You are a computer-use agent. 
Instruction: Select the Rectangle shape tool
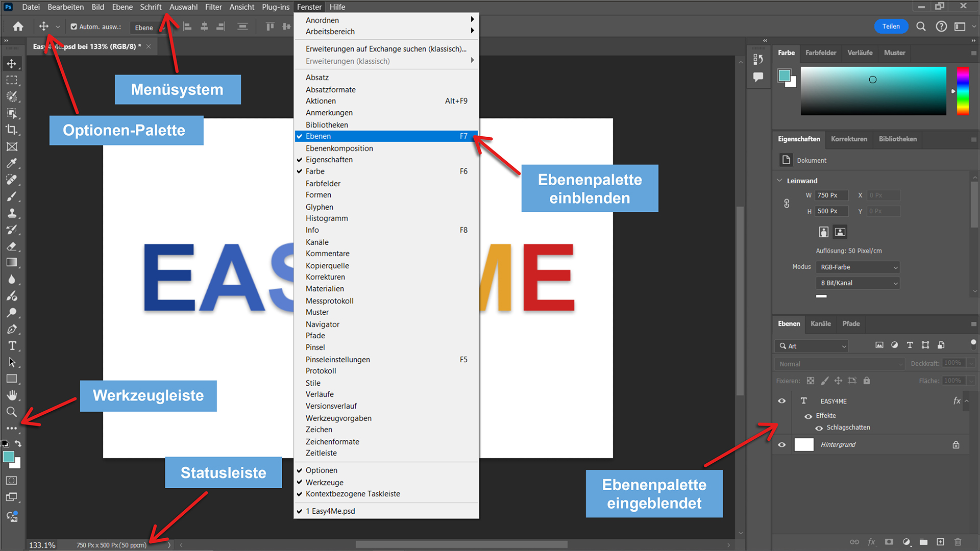(x=12, y=379)
